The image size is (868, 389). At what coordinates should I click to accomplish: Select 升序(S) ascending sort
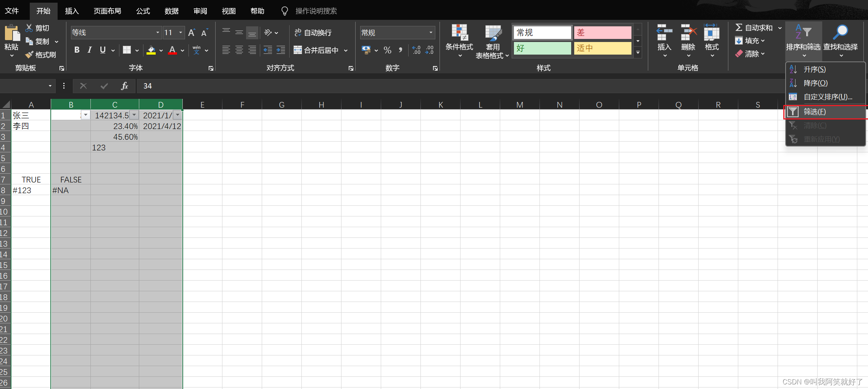[x=825, y=69]
